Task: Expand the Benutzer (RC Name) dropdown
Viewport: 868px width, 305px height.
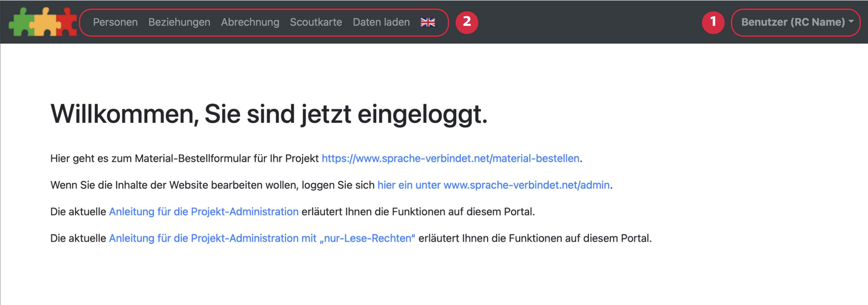Action: click(x=793, y=22)
